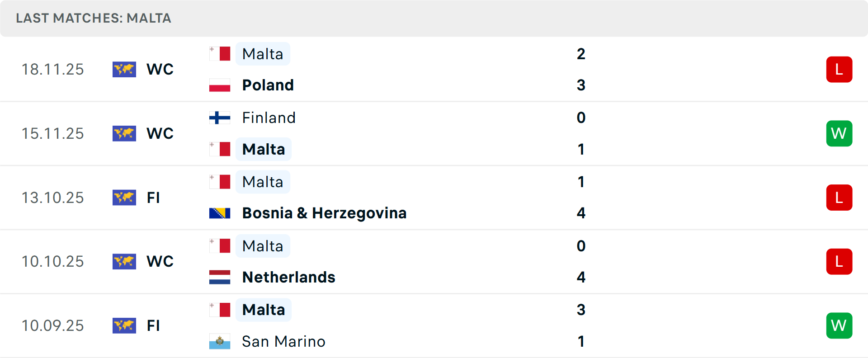Click the Netherlands flag icon
The height and width of the screenshot is (358, 868).
point(220,277)
